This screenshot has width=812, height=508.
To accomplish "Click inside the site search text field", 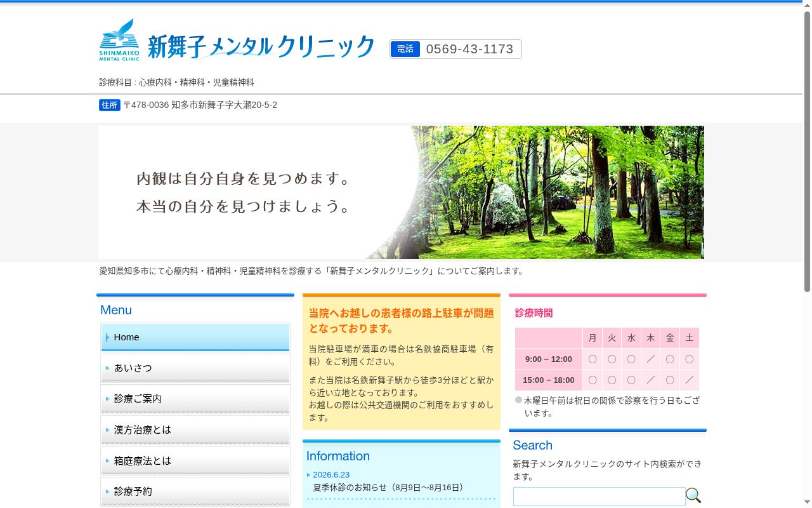I will coord(599,497).
